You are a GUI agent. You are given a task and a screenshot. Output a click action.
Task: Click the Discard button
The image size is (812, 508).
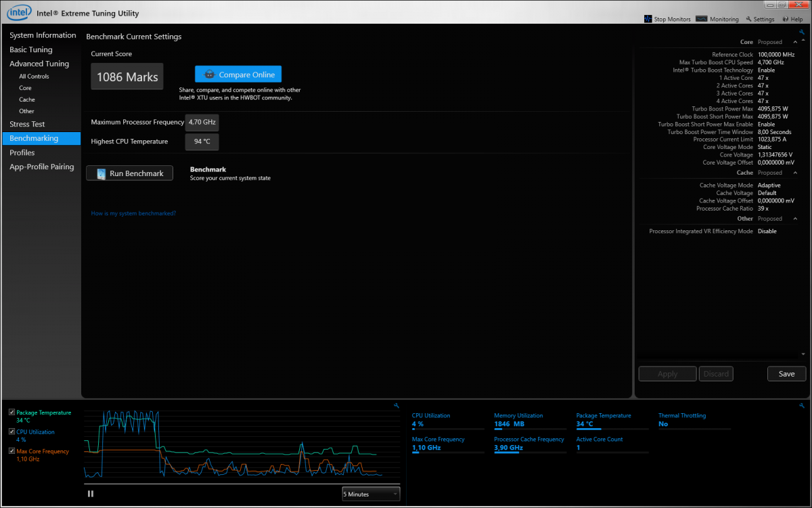click(716, 374)
